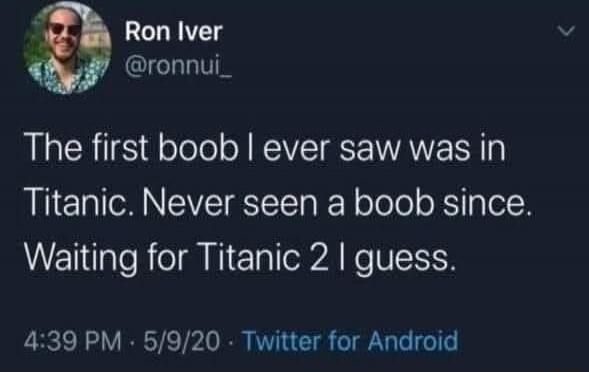Click the word "guess." ending the tweet

pyautogui.click(x=405, y=261)
